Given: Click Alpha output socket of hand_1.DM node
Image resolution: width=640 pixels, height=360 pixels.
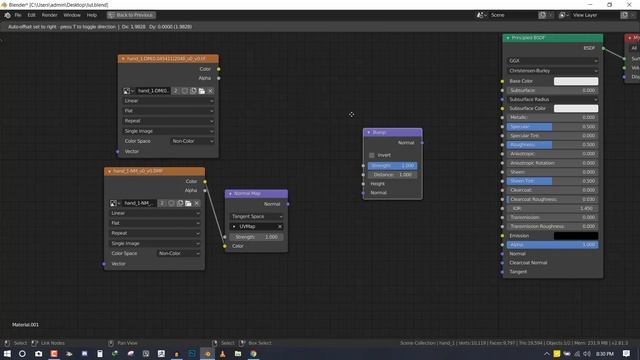Looking at the screenshot, I should (x=219, y=78).
